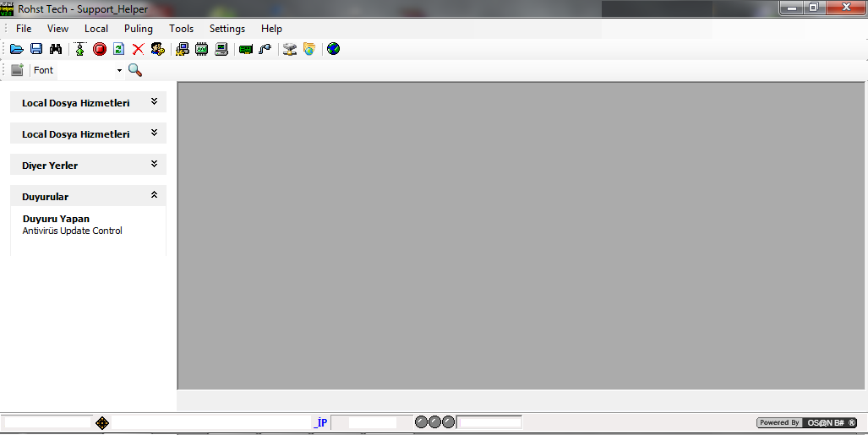Click the Diyer Yerler header label
The height and width of the screenshot is (435, 868).
point(50,166)
